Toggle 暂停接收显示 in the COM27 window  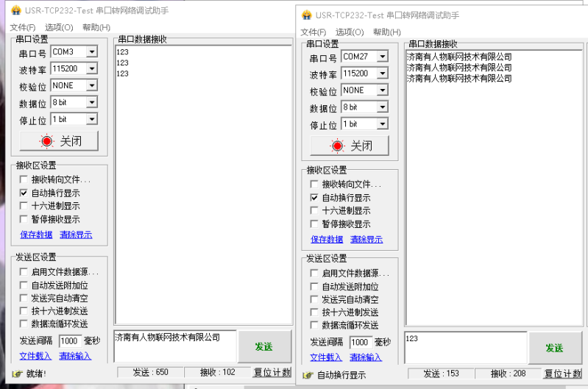pos(315,224)
